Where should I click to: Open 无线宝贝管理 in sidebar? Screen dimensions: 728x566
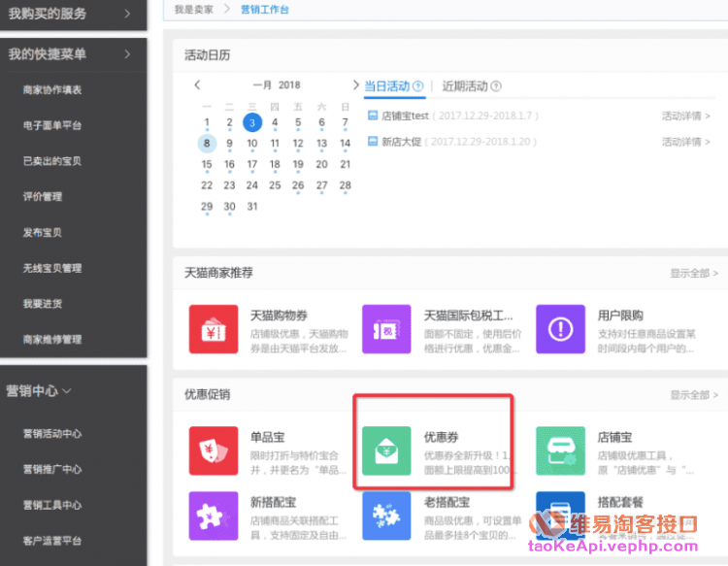[52, 268]
